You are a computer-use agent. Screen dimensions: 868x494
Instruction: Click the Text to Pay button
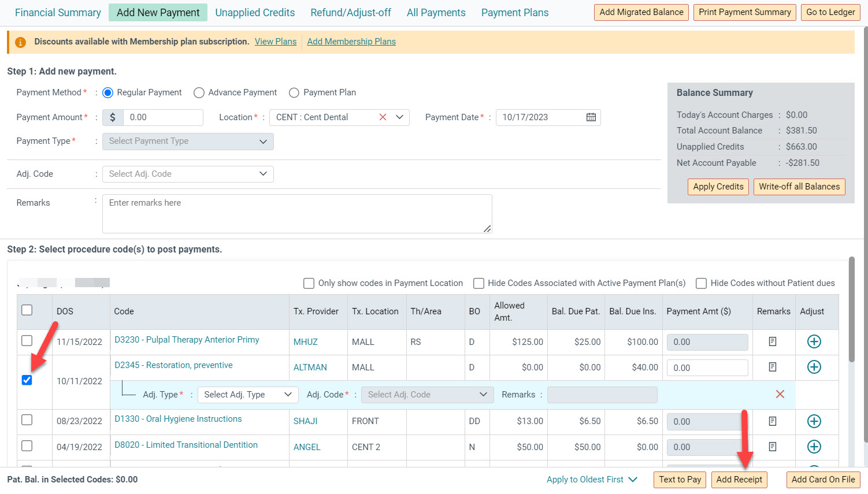click(x=680, y=480)
